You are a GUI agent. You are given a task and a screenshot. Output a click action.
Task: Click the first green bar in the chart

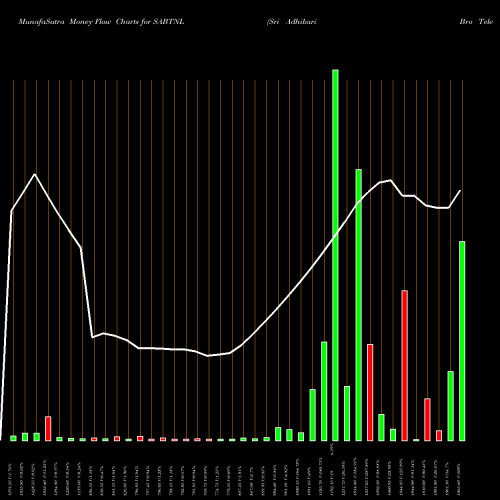pyautogui.click(x=13, y=438)
